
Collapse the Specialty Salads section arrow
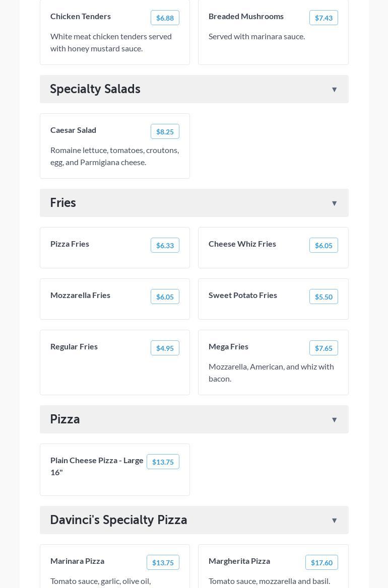point(334,90)
